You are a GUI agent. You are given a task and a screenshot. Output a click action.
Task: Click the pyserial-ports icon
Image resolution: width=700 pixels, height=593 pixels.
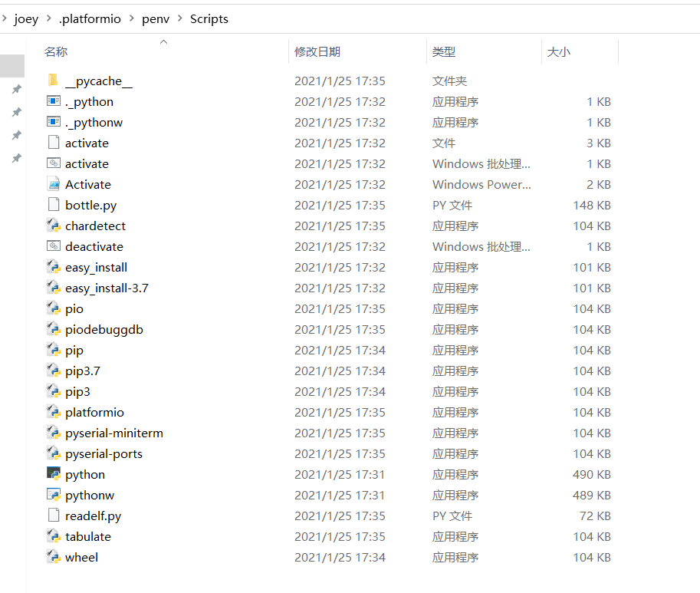(53, 453)
